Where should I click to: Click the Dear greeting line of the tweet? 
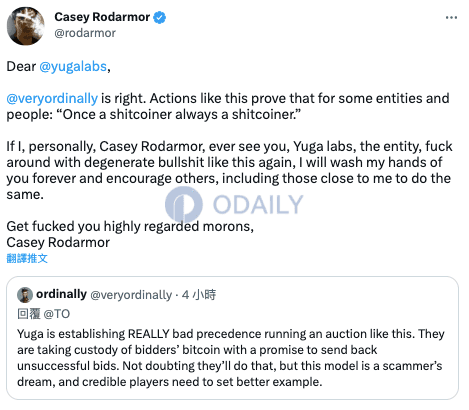(x=58, y=67)
